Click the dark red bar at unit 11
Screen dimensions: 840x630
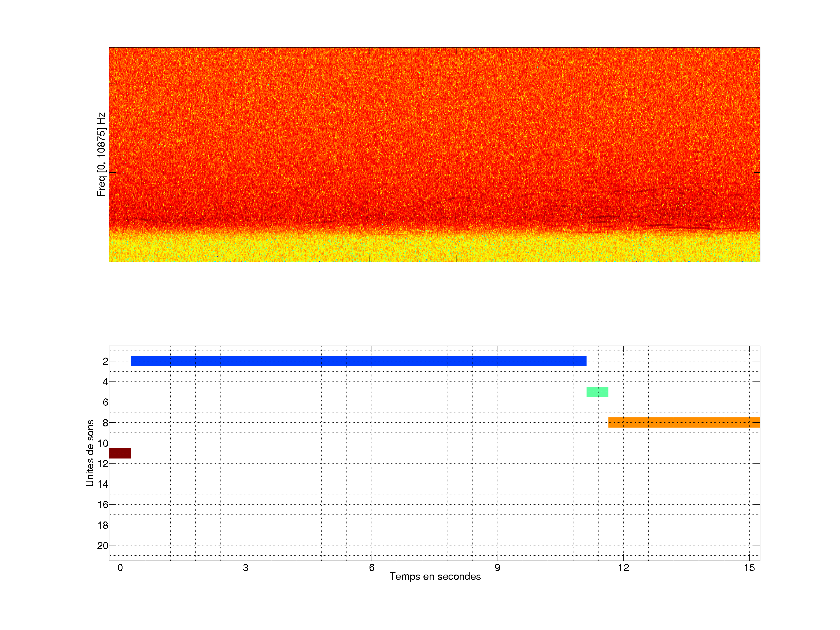120,453
